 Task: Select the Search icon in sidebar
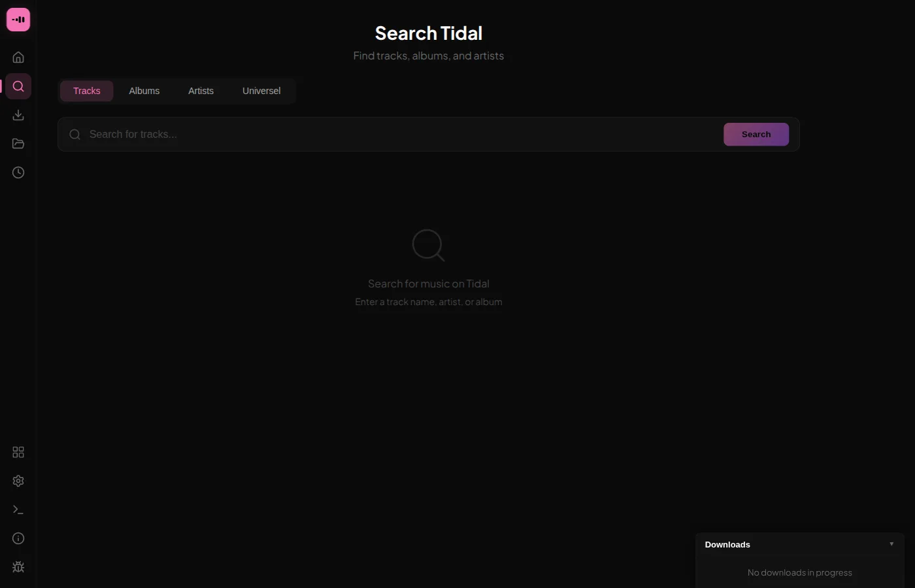(18, 86)
